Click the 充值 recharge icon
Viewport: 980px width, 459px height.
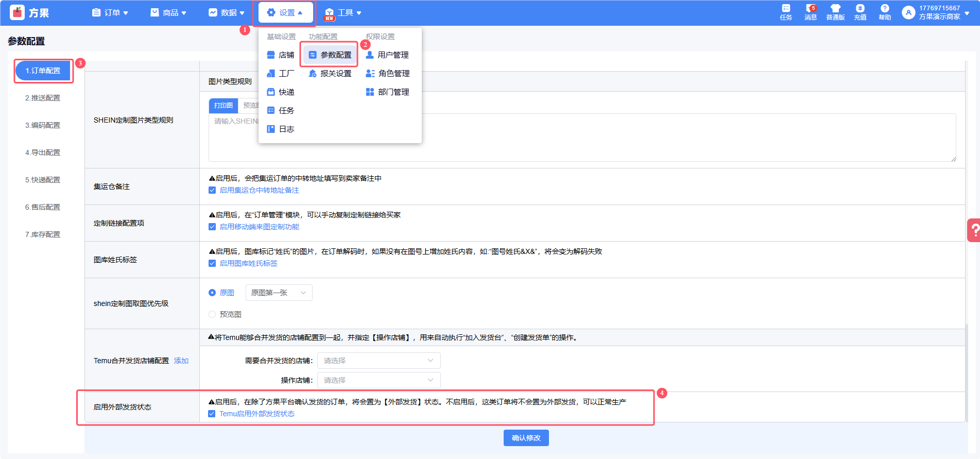860,12
